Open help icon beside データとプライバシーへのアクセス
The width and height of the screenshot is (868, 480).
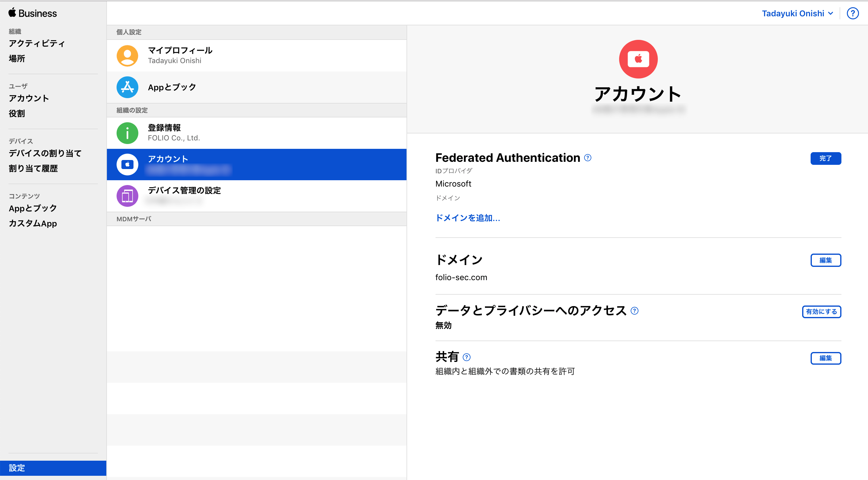(x=634, y=311)
